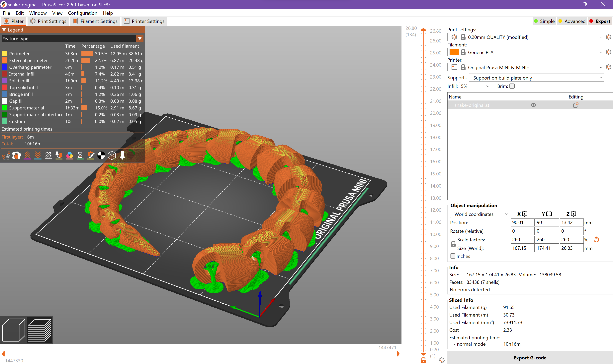Tick the Inches checkbox

(x=453, y=256)
